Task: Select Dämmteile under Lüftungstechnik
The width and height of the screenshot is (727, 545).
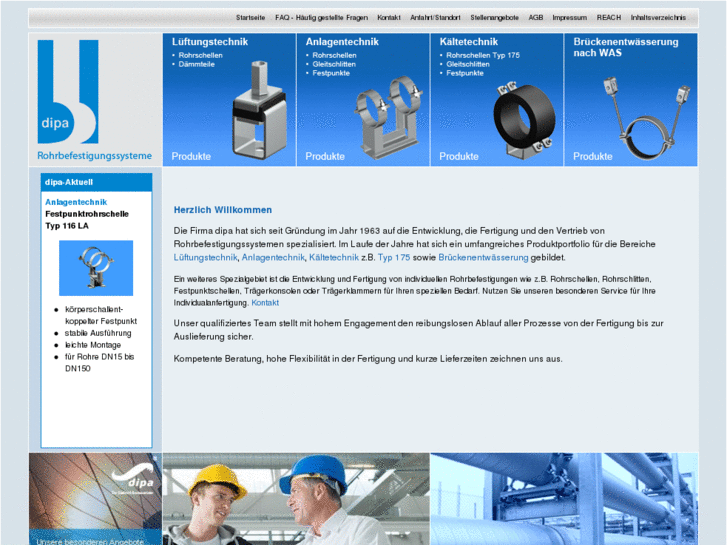Action: (x=197, y=64)
